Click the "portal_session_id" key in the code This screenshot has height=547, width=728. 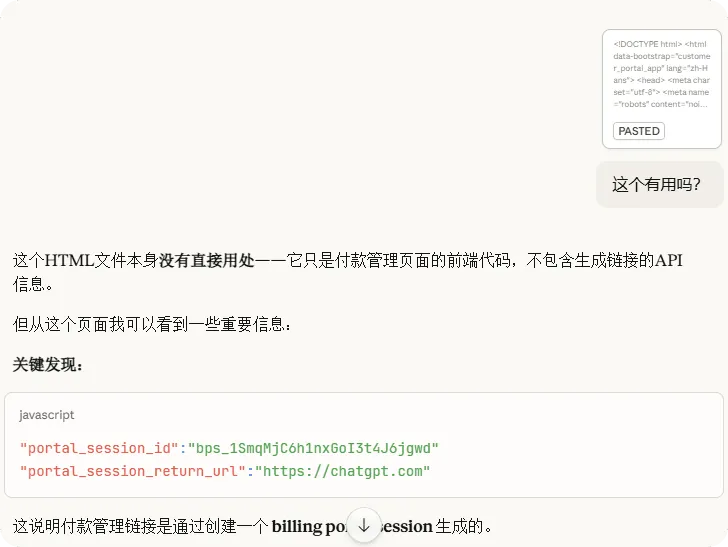99,448
